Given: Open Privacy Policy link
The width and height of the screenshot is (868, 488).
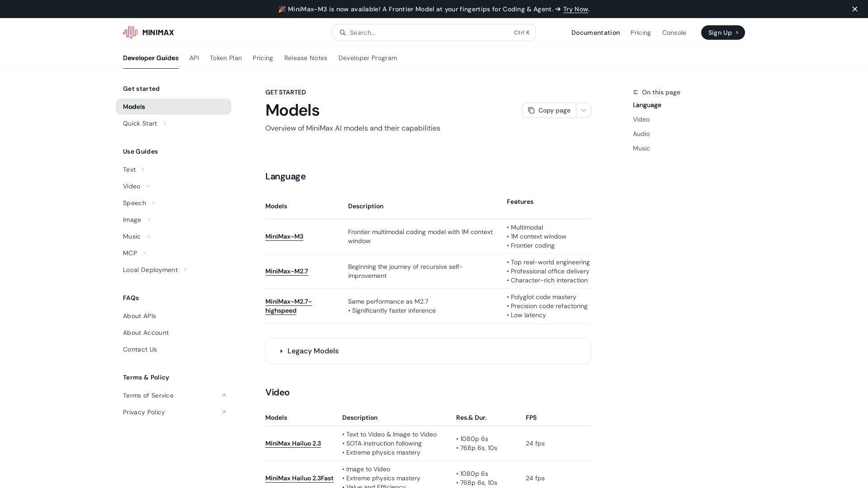Looking at the screenshot, I should pos(144,412).
